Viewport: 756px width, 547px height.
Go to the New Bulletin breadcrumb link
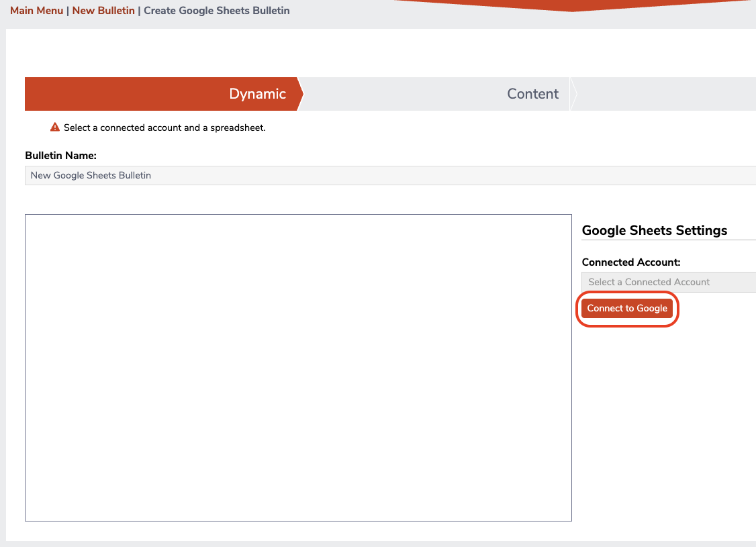pos(103,11)
